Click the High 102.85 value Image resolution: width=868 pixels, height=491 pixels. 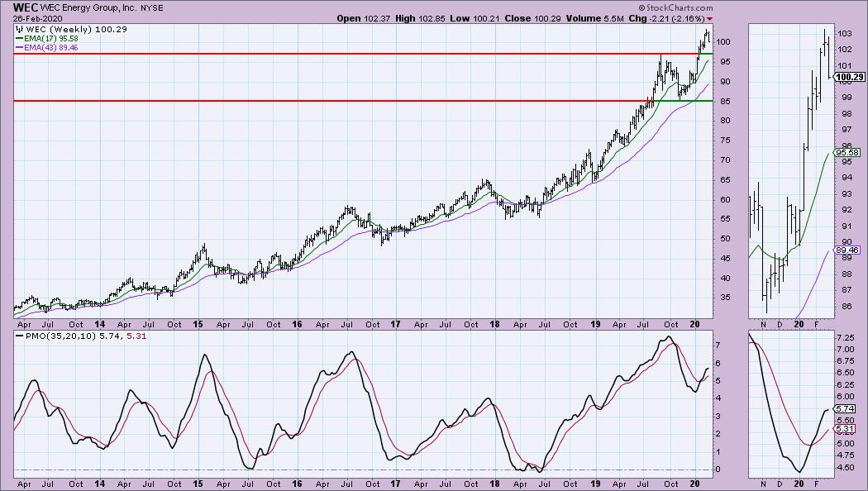421,18
